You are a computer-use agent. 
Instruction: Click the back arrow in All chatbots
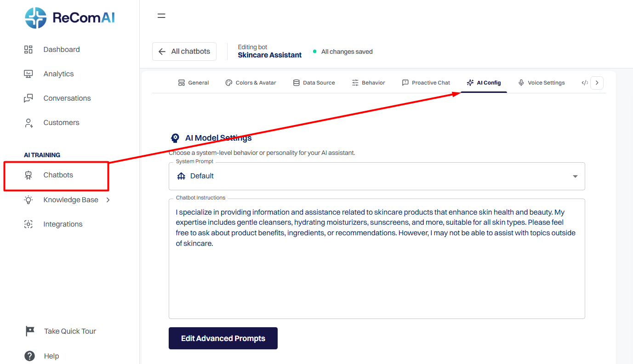tap(162, 51)
